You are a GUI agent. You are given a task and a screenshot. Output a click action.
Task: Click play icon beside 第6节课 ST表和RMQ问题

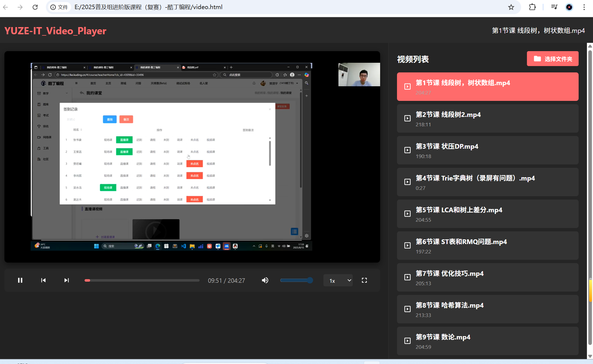(x=407, y=245)
